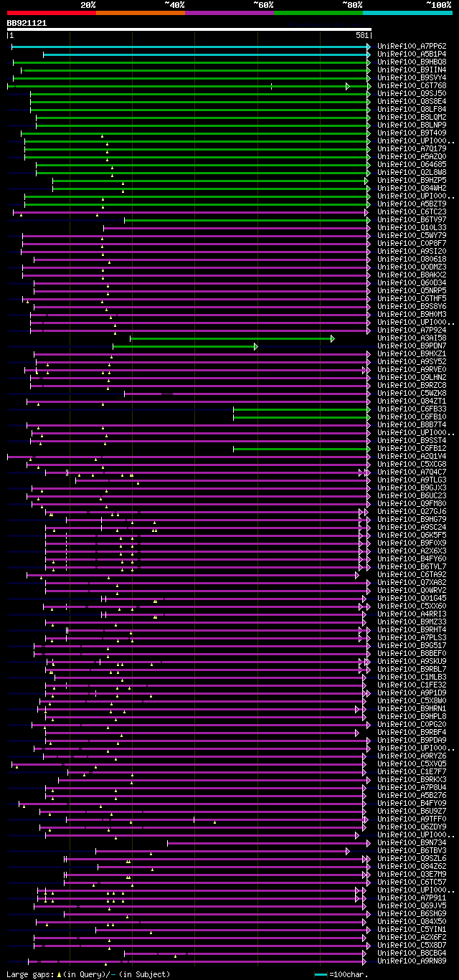
Task: Select UniRef100_O80618 label
Action: click(x=411, y=260)
